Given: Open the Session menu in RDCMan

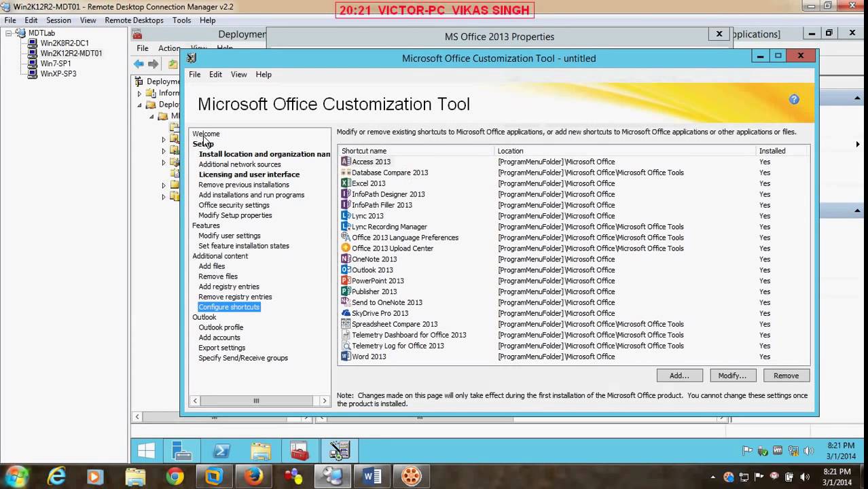Looking at the screenshot, I should 58,20.
